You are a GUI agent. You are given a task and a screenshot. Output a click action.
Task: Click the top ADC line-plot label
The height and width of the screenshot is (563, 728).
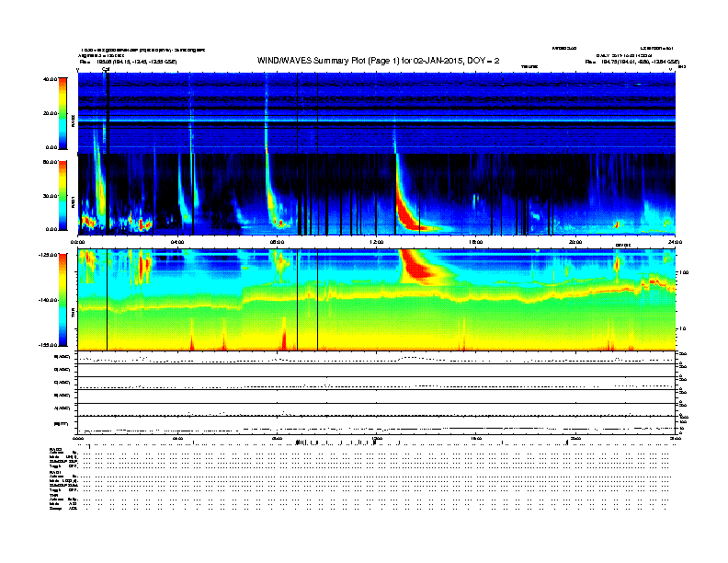tap(63, 357)
